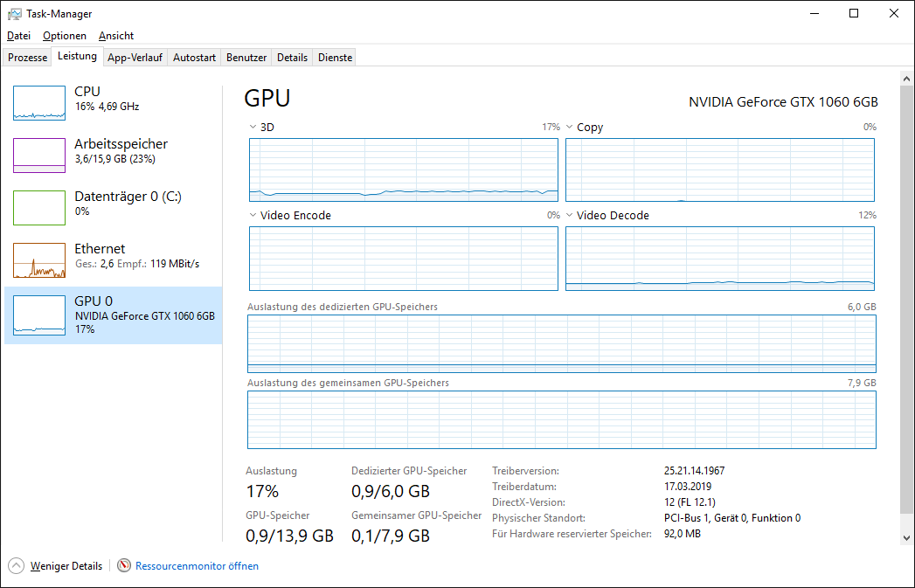This screenshot has width=915, height=588.
Task: Click the dedicated GPU memory usage graph
Action: point(561,343)
